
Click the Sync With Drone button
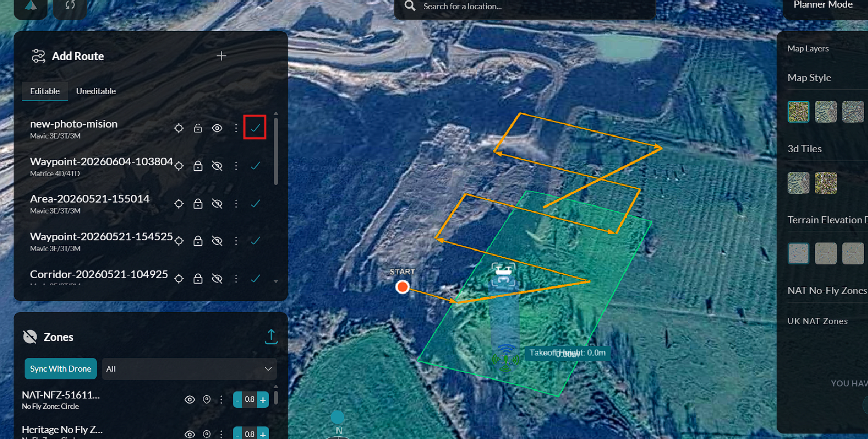coord(61,369)
